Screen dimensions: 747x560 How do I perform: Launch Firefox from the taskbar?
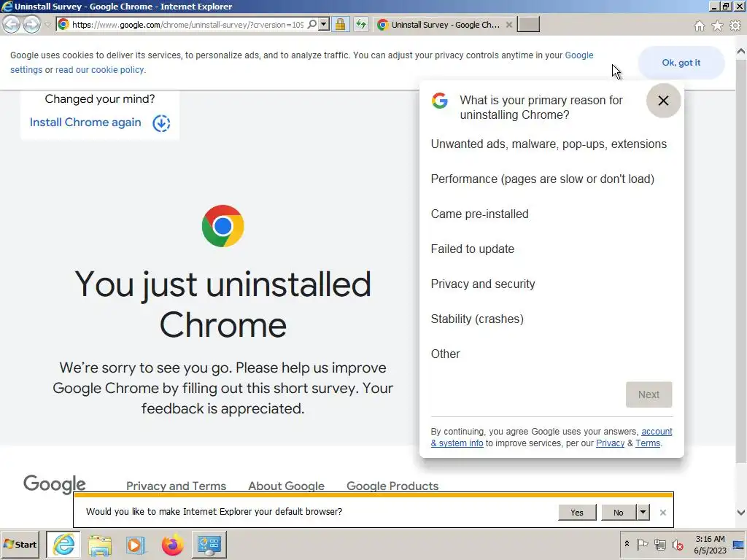click(172, 545)
